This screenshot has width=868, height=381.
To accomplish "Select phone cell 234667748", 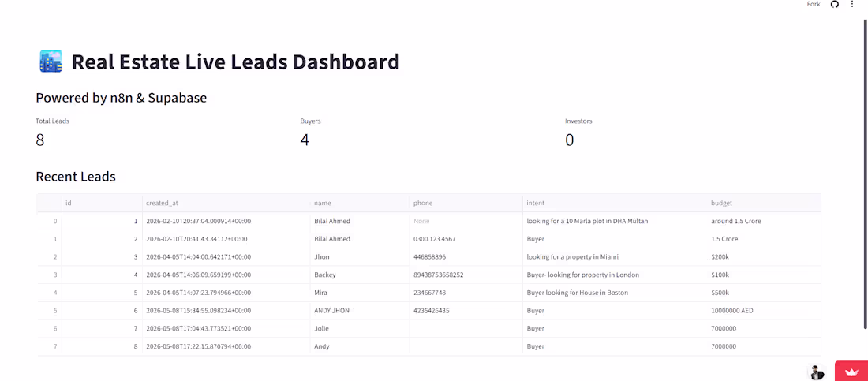I will coord(466,293).
